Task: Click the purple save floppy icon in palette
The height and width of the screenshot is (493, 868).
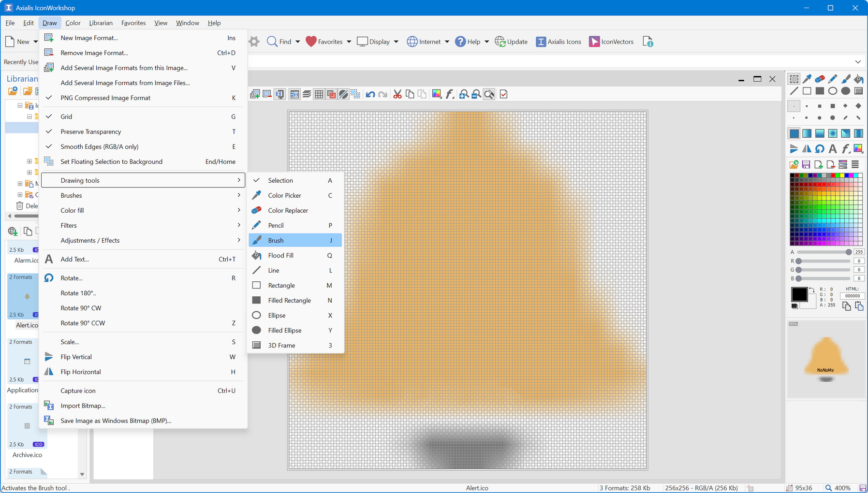Action: [806, 164]
